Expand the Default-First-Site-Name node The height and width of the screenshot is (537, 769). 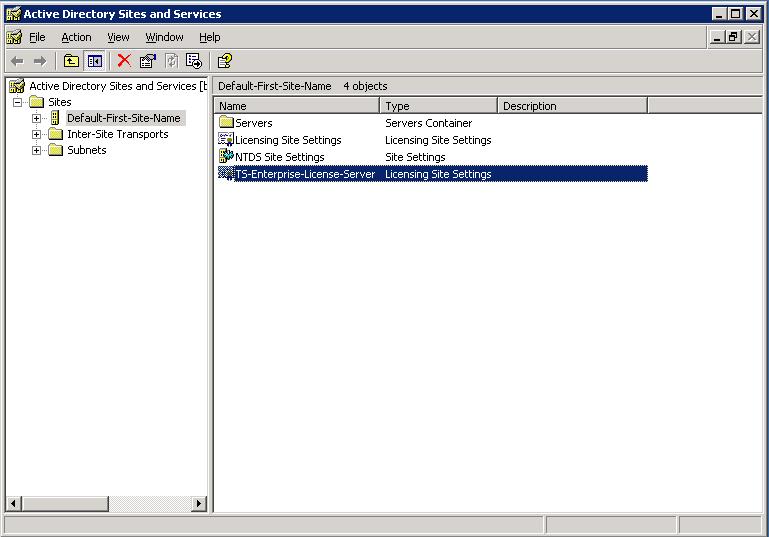click(36, 118)
